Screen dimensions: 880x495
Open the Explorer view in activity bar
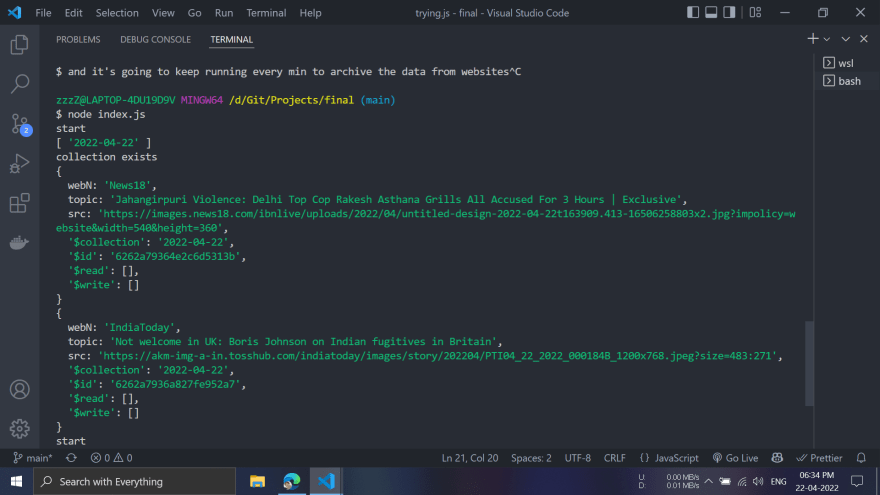click(x=20, y=45)
